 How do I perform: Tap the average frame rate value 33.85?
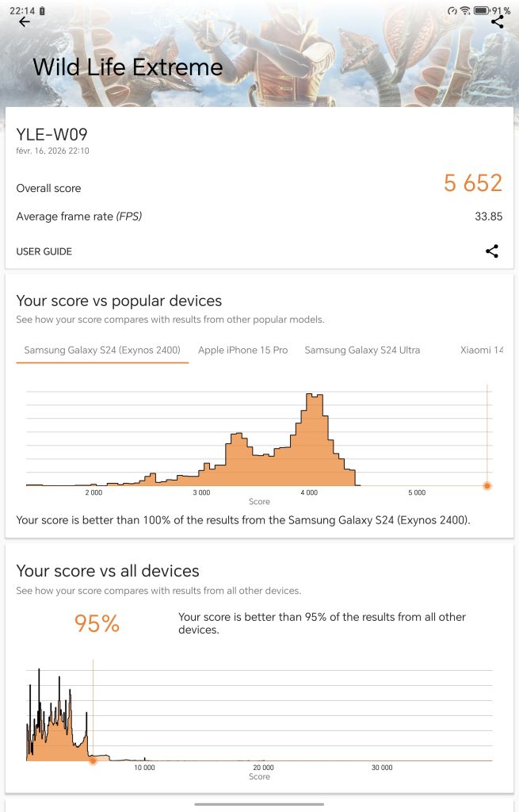(488, 216)
